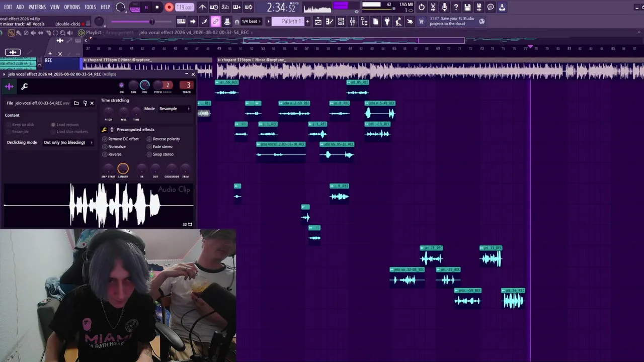The width and height of the screenshot is (644, 362).
Task: Click the red Record button
Action: tap(169, 7)
